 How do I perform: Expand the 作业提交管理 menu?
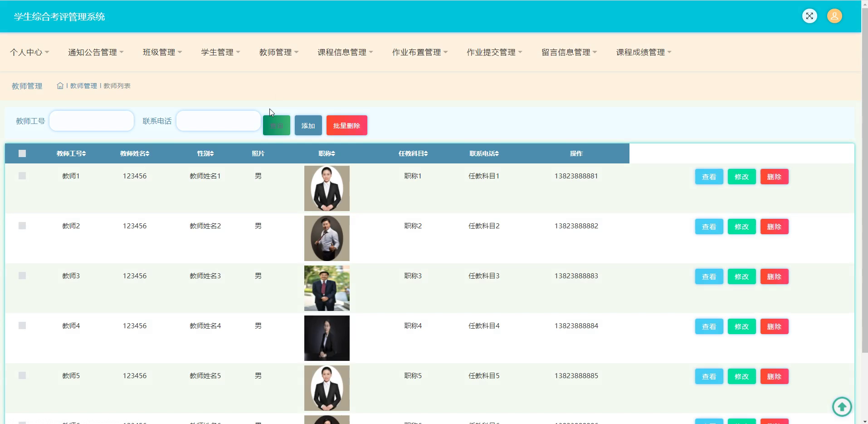pos(494,52)
